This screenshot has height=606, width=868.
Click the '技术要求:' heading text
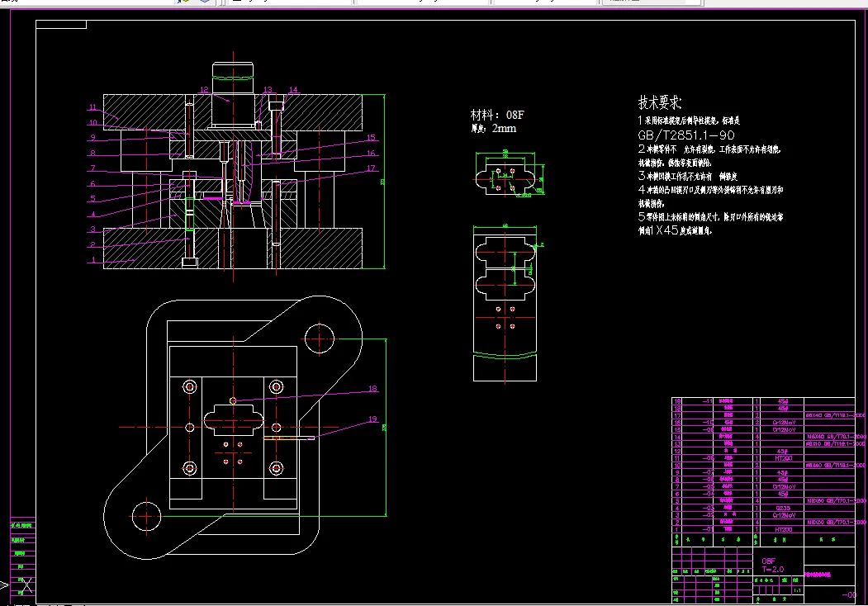coord(659,102)
